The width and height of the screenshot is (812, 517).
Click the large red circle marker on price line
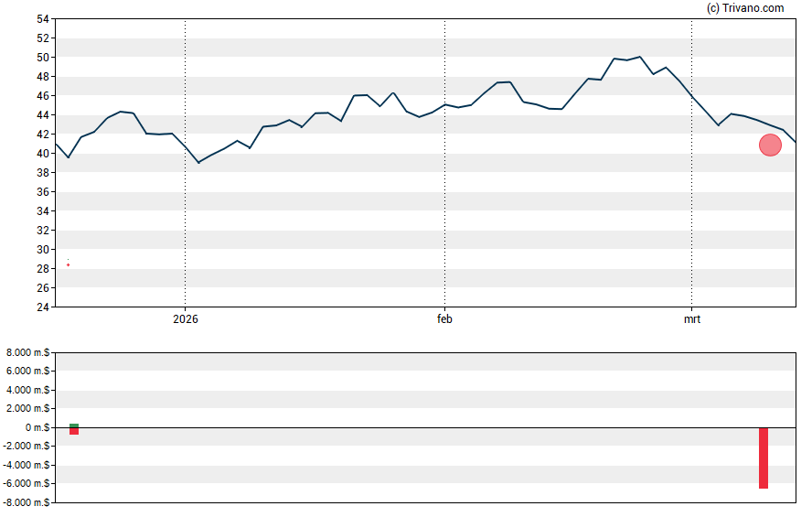tap(770, 145)
